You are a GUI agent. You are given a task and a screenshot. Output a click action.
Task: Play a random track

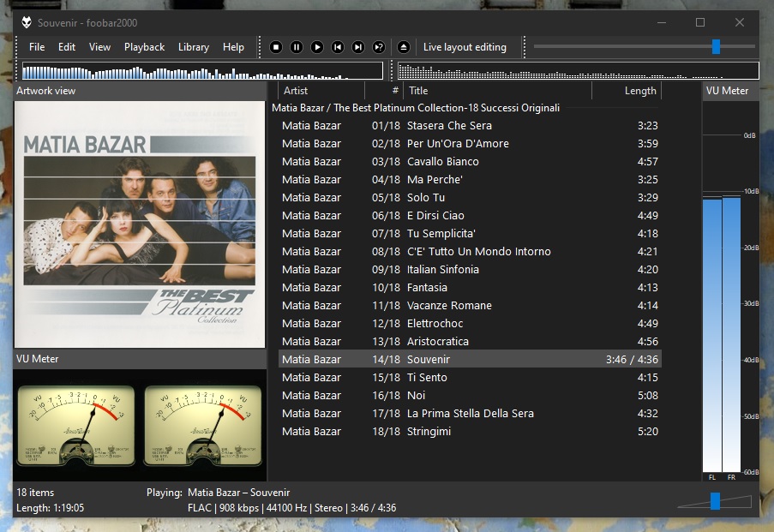[379, 47]
